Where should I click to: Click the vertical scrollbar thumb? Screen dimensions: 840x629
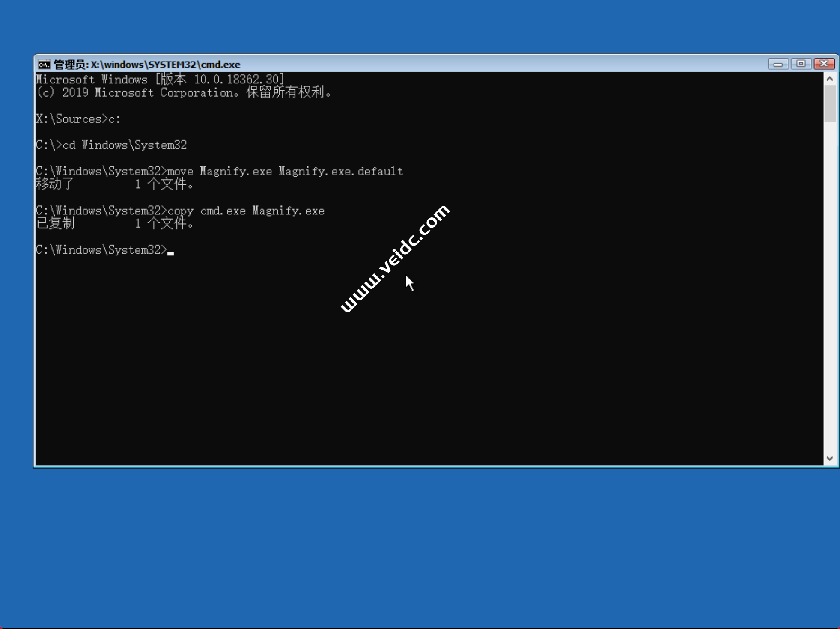(830, 103)
